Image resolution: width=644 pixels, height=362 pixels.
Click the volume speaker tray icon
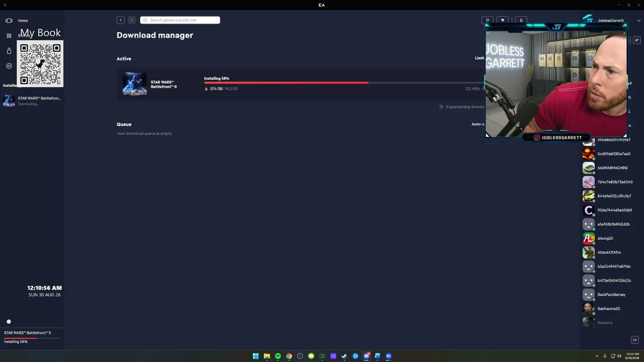click(x=619, y=356)
